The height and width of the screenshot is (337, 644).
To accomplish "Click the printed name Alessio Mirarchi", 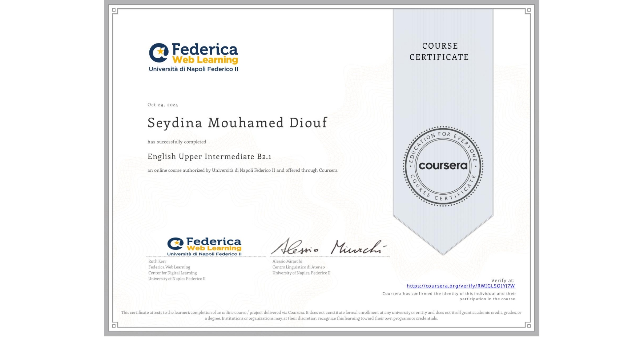I will tap(287, 261).
